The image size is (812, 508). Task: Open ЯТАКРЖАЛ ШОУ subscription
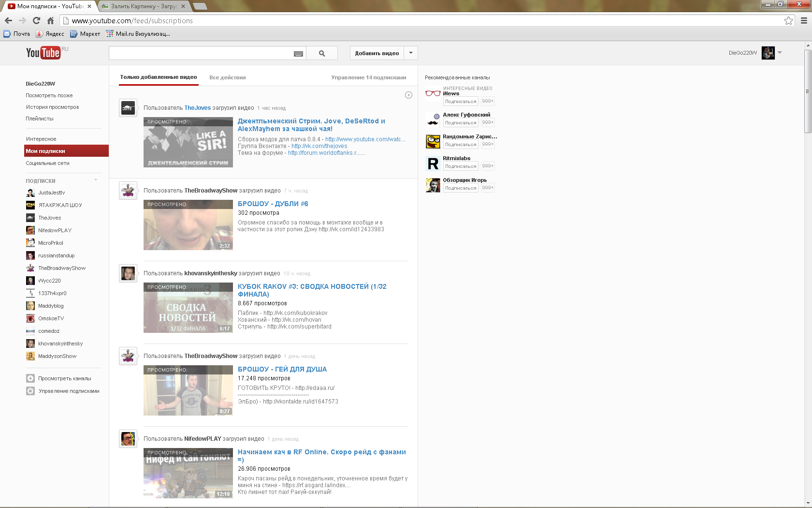click(60, 205)
